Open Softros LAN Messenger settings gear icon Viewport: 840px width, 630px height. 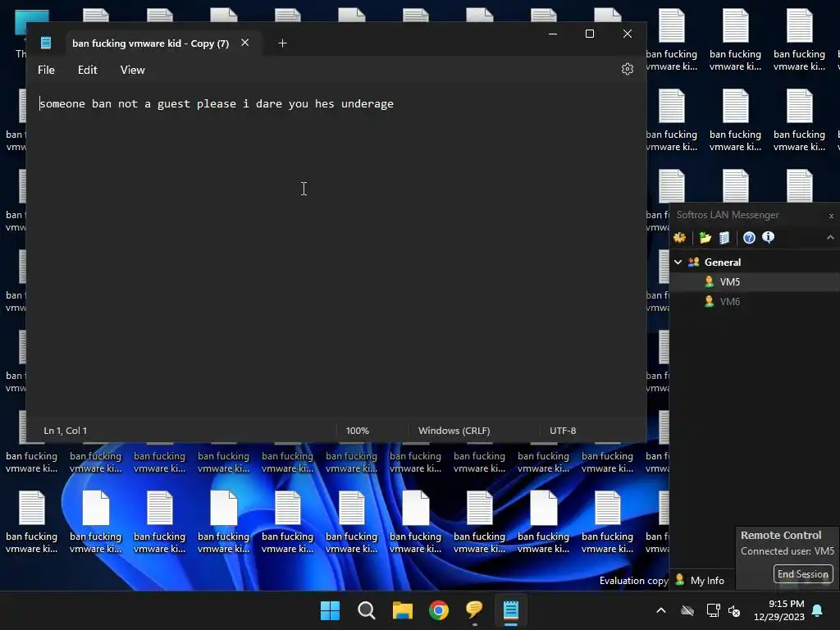(680, 238)
